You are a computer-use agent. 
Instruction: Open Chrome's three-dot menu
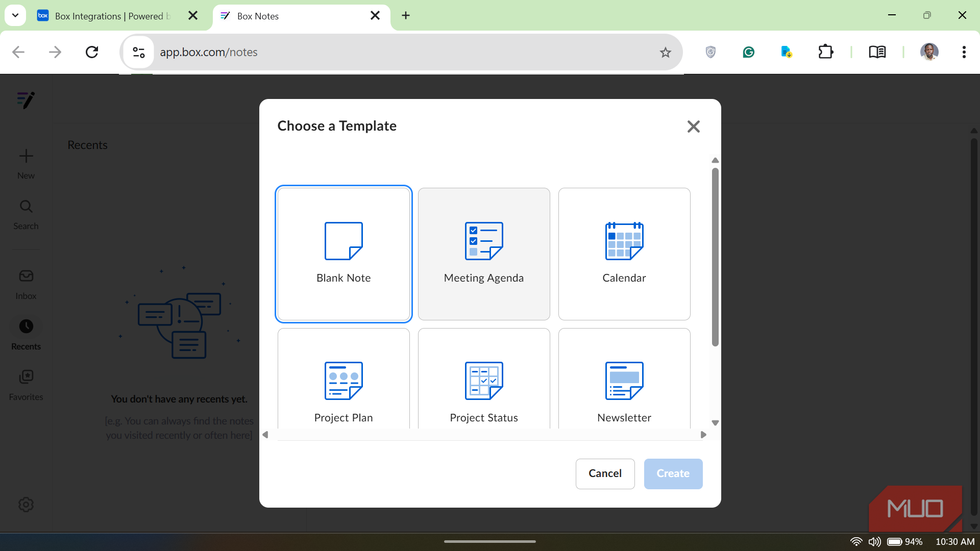(964, 52)
